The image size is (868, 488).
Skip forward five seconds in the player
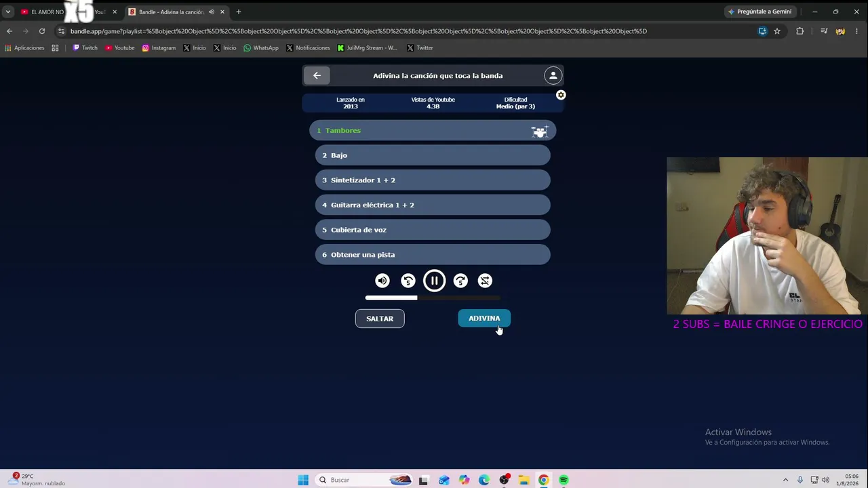pyautogui.click(x=460, y=281)
